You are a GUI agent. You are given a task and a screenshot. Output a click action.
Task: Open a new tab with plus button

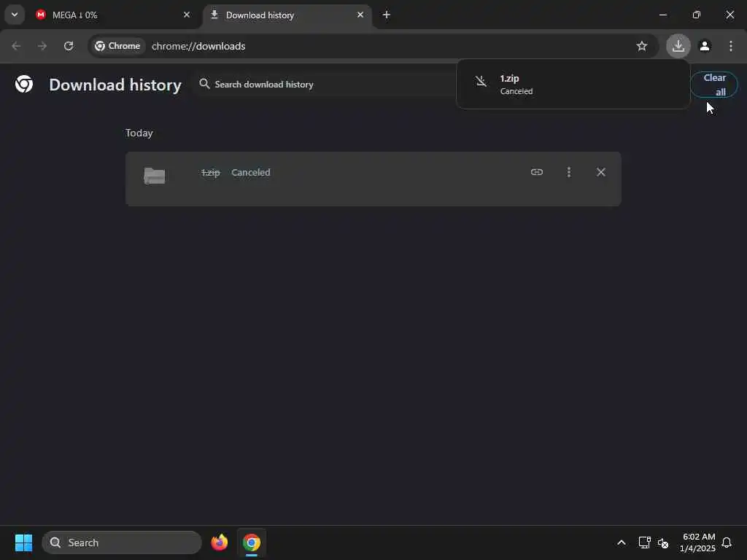pyautogui.click(x=387, y=15)
